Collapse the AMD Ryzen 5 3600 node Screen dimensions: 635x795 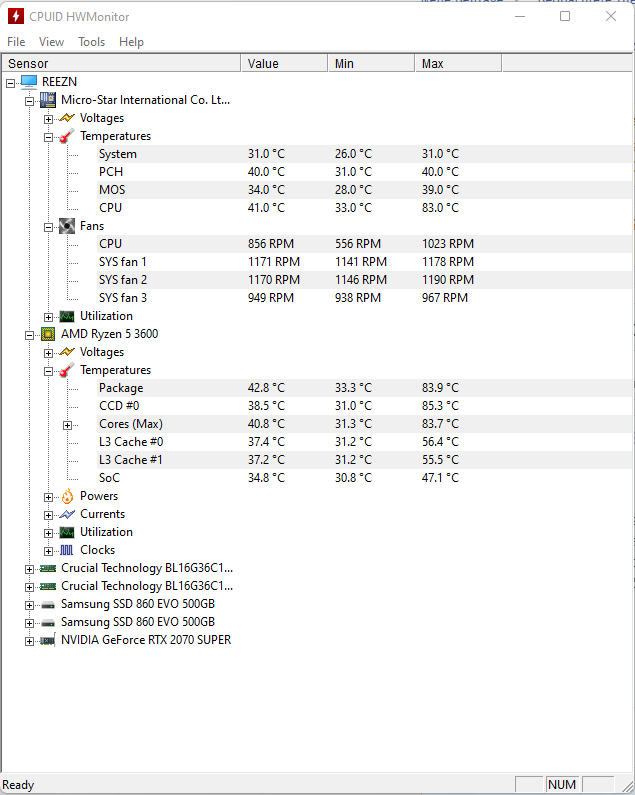coord(29,335)
